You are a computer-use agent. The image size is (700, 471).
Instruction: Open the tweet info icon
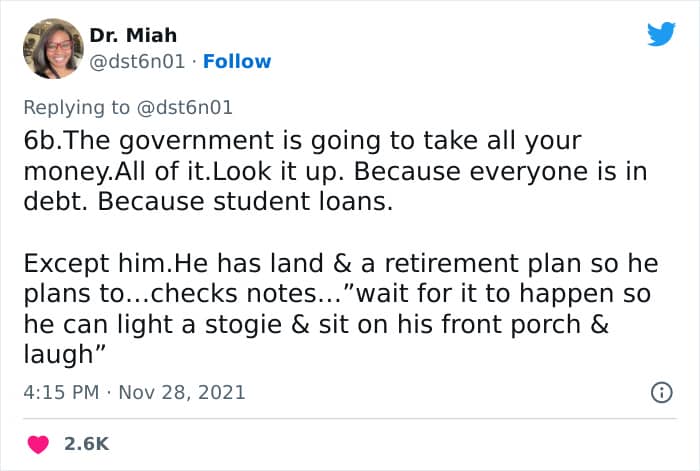(x=660, y=393)
